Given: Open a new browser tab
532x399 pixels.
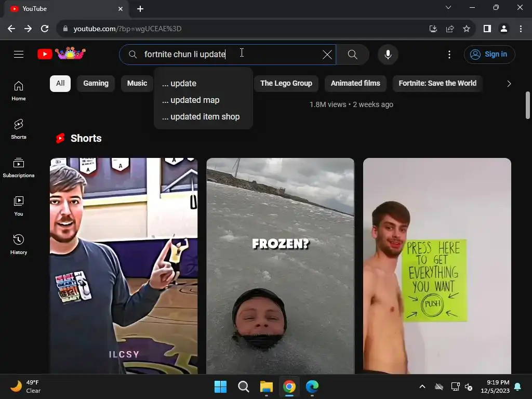Looking at the screenshot, I should (x=140, y=9).
